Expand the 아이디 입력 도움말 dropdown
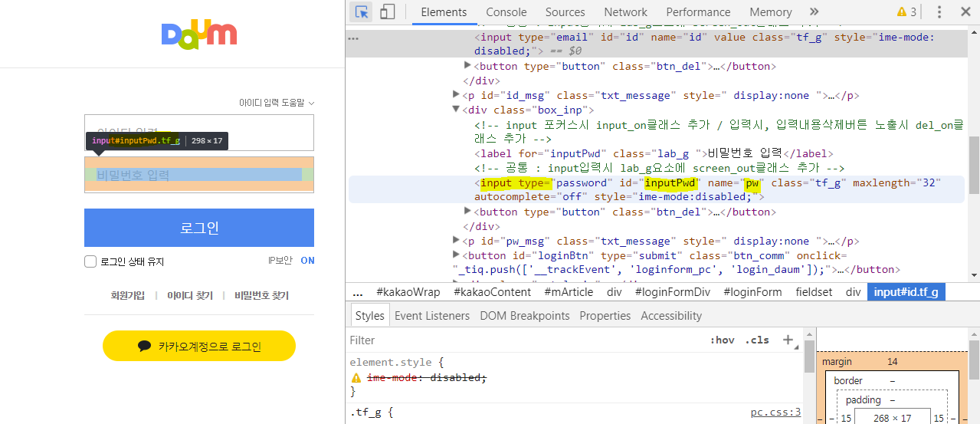The width and height of the screenshot is (980, 424). [x=277, y=102]
